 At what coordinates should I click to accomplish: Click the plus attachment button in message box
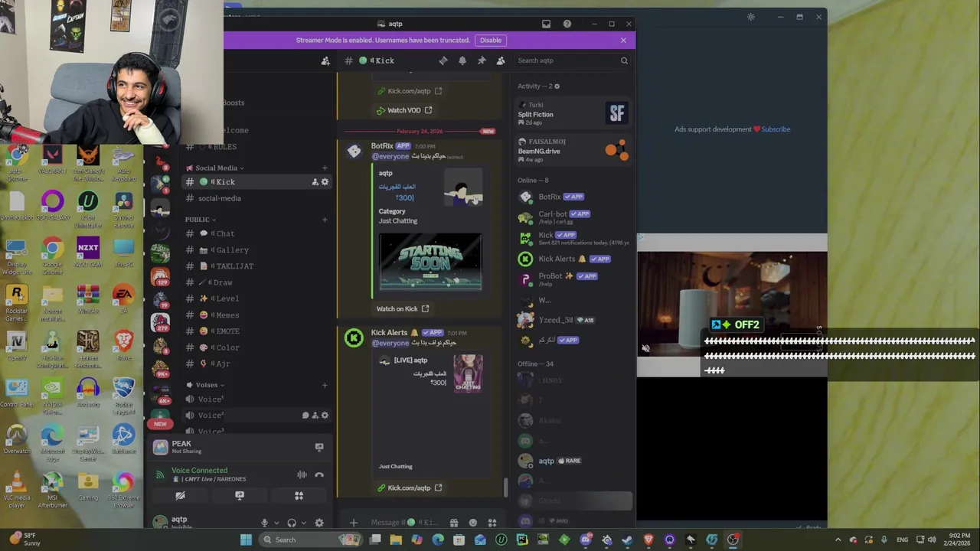[354, 523]
